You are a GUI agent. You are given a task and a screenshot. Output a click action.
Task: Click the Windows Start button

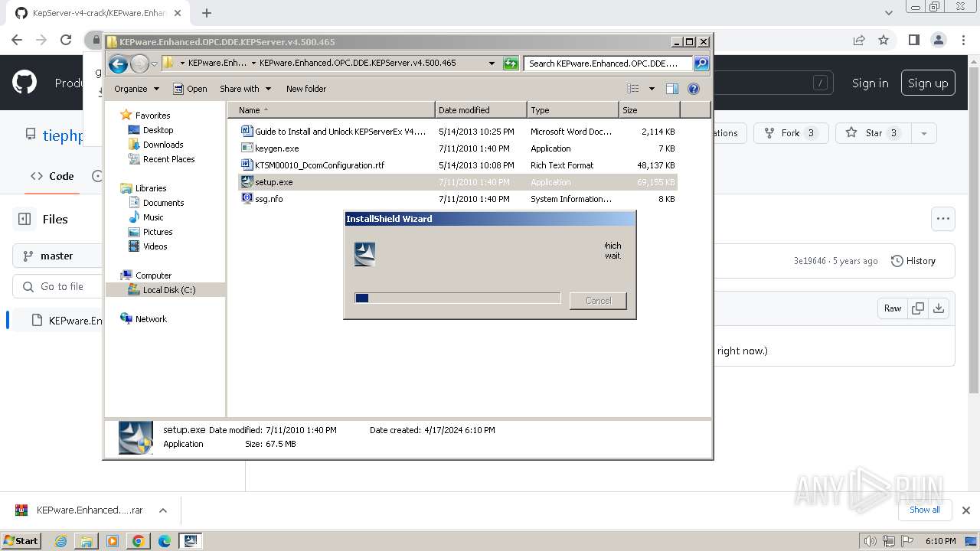(21, 540)
